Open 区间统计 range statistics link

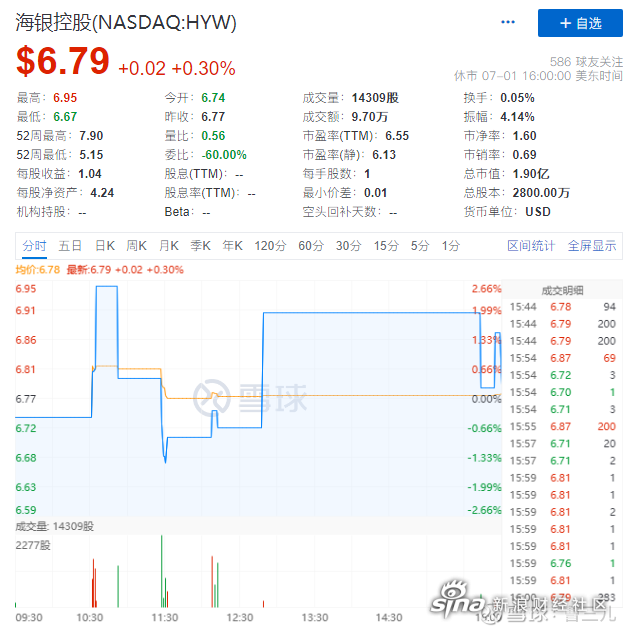click(x=531, y=246)
